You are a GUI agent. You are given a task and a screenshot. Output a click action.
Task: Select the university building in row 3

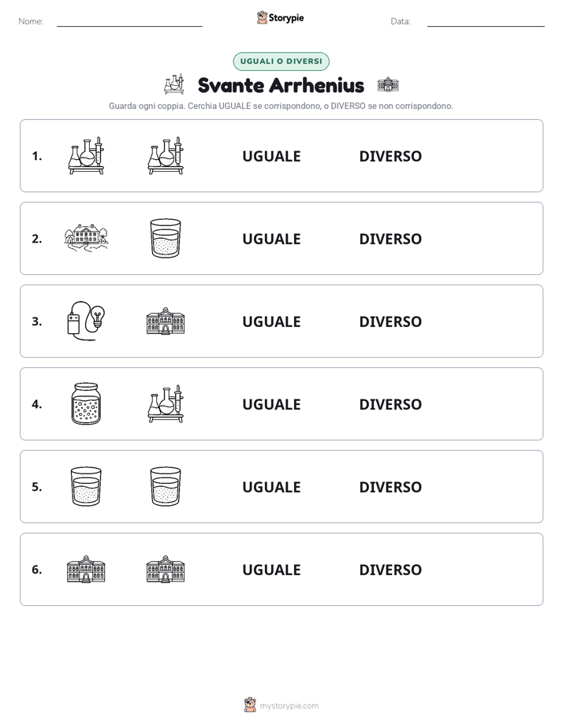click(166, 321)
